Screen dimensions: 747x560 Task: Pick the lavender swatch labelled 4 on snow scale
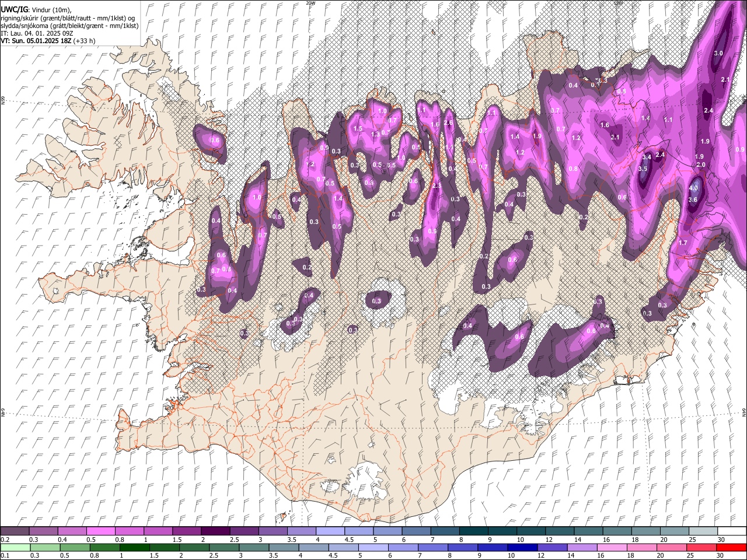330,531
